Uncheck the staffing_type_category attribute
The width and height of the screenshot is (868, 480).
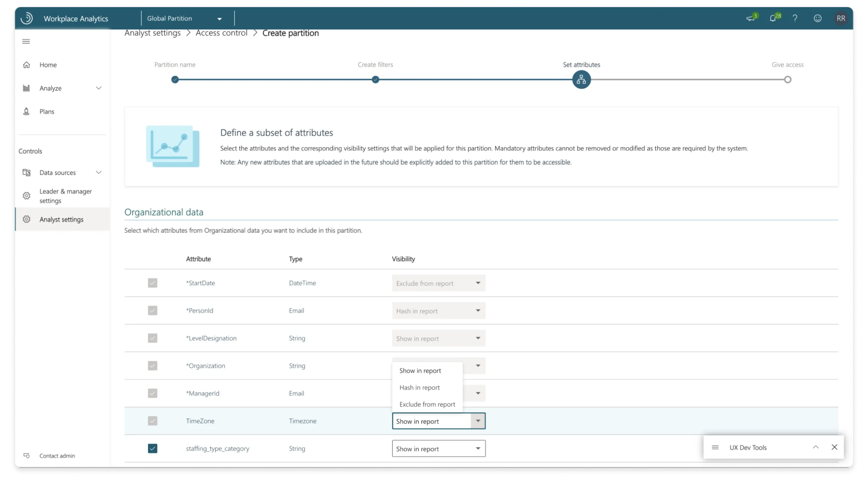coord(153,449)
